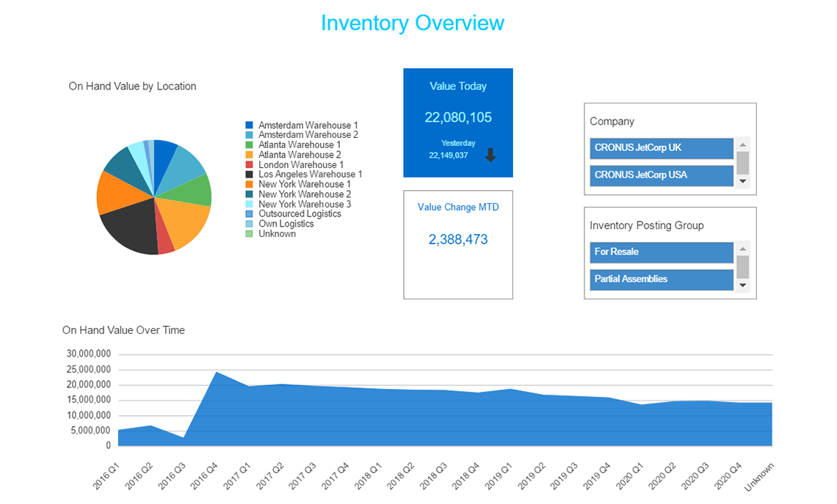Click the 30,000,000 y-axis label
The image size is (837, 504).
point(89,354)
